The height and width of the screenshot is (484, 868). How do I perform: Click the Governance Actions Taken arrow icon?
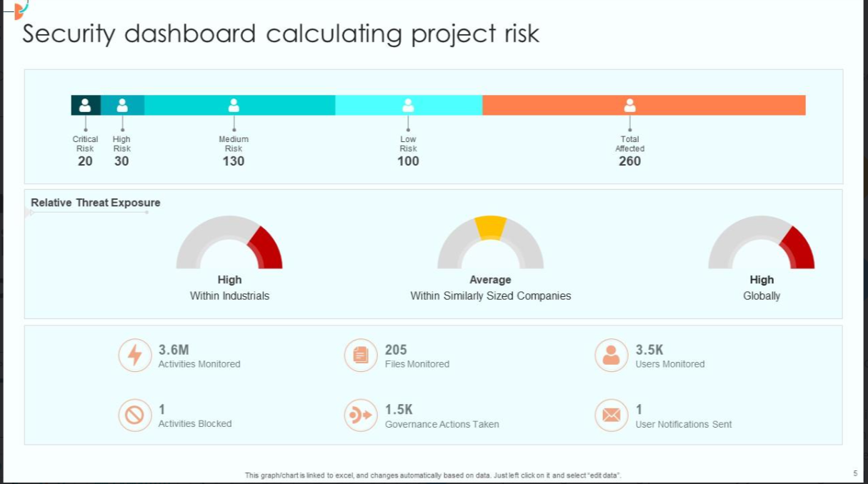361,415
